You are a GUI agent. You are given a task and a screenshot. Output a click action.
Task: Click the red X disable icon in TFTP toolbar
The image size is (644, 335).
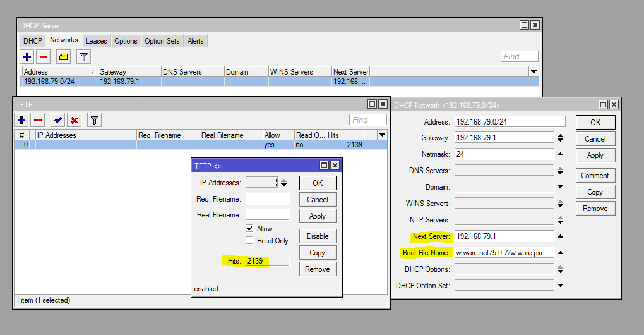click(74, 120)
